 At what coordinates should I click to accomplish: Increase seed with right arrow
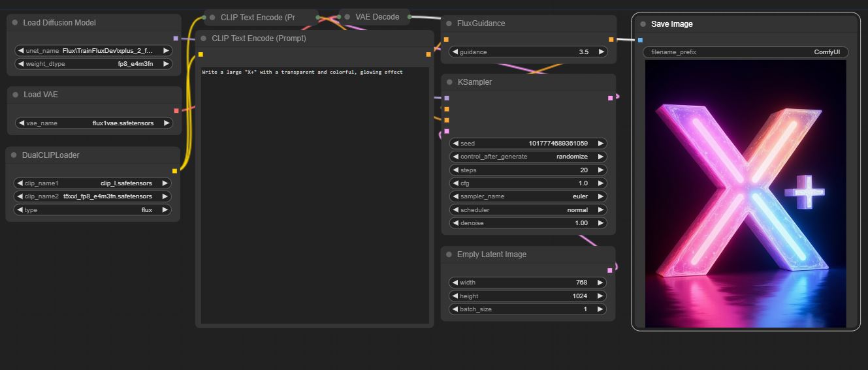click(601, 144)
